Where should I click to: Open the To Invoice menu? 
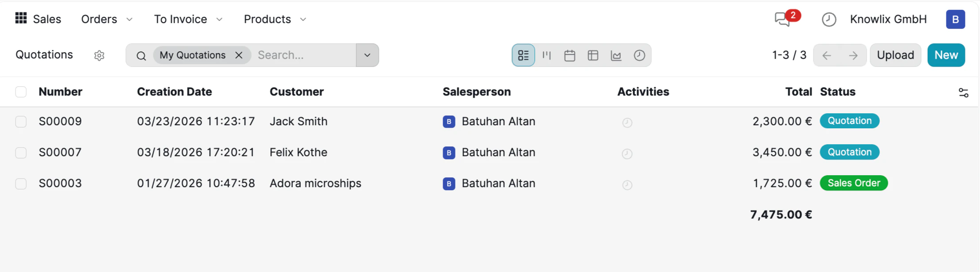(x=188, y=19)
